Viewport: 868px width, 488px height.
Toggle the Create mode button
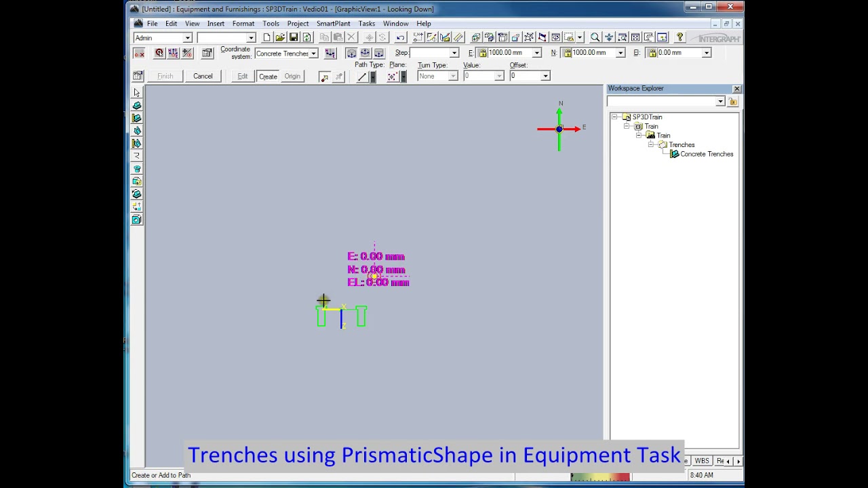click(x=268, y=77)
